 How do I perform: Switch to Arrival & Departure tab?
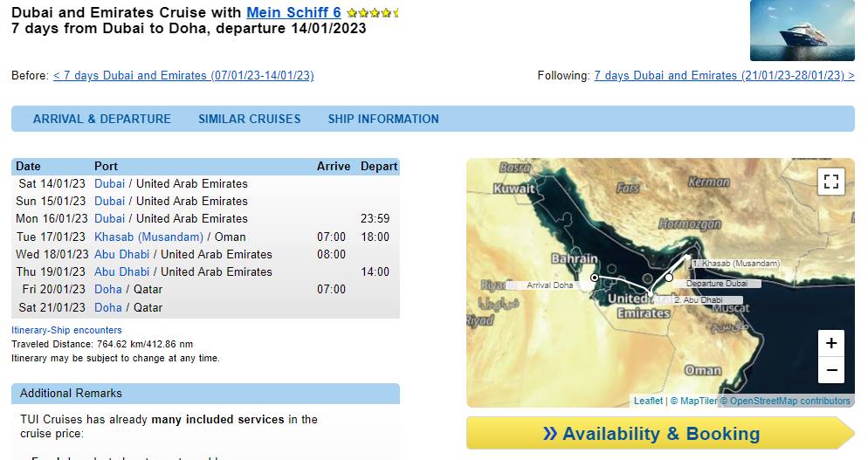point(102,119)
